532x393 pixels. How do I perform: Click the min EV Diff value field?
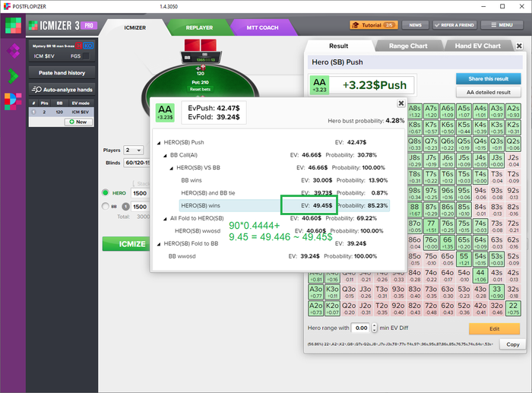pyautogui.click(x=361, y=328)
